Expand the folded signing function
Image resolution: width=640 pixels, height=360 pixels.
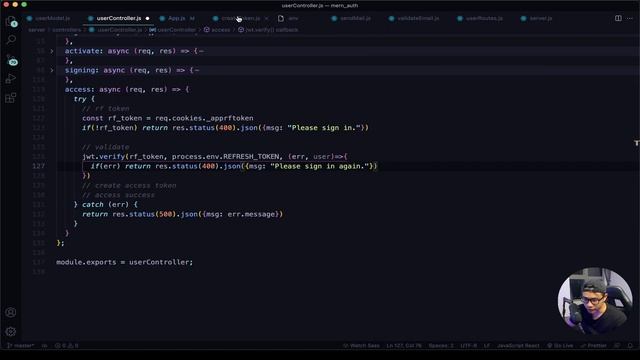[52, 70]
